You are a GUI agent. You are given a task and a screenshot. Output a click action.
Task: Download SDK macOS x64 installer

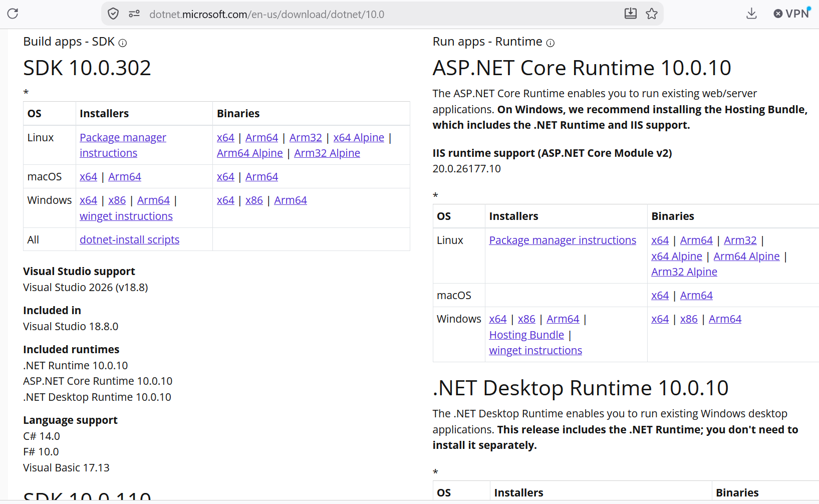88,177
